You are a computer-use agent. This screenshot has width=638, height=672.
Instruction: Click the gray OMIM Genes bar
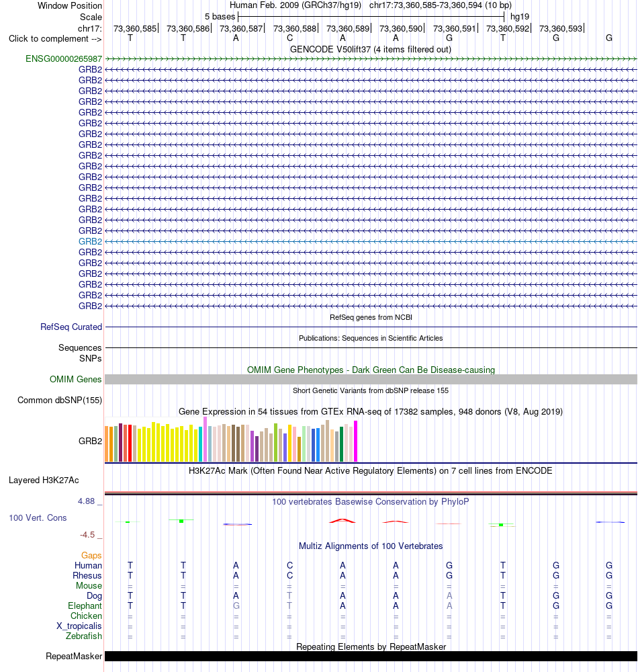point(371,379)
